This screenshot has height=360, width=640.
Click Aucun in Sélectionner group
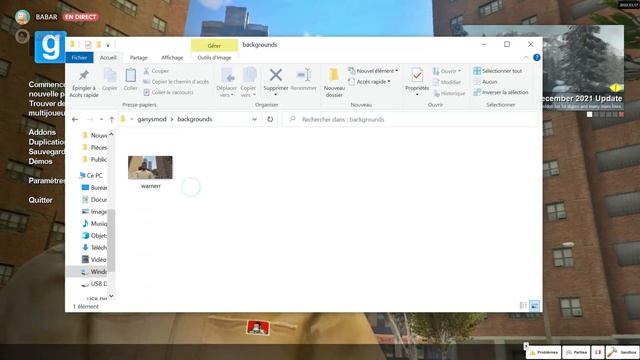[x=485, y=82]
